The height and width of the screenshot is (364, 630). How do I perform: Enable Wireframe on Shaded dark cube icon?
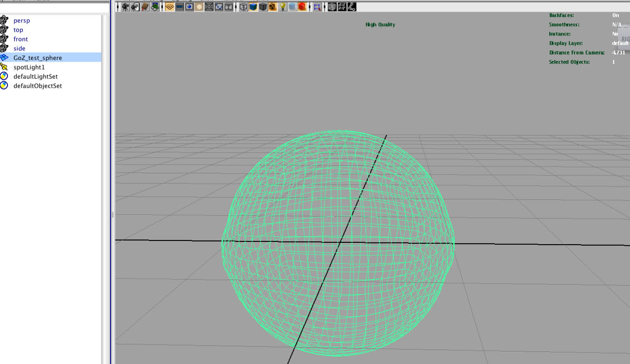tap(263, 7)
